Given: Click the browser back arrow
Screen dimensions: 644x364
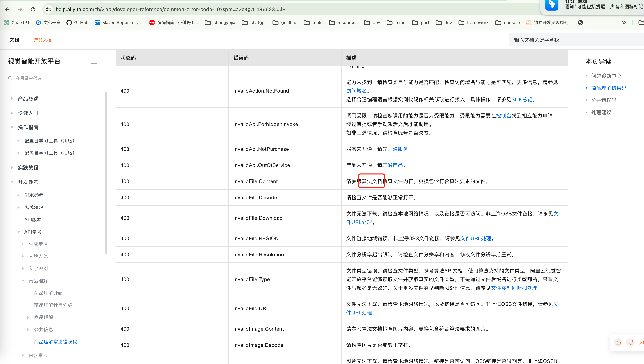Looking at the screenshot, I should click(x=7, y=9).
